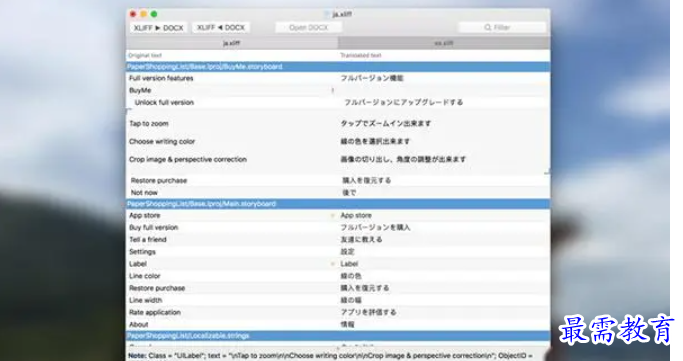Click the translation 友達に教える

click(x=361, y=240)
